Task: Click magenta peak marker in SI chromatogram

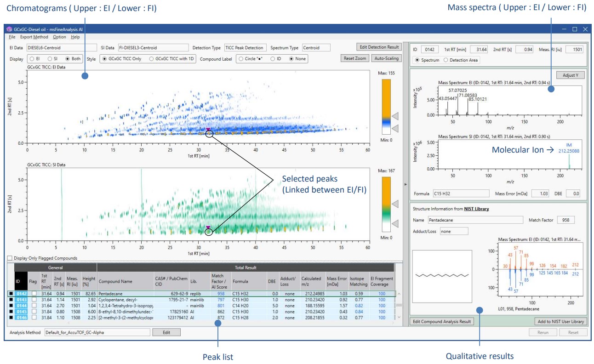Action: [208, 227]
